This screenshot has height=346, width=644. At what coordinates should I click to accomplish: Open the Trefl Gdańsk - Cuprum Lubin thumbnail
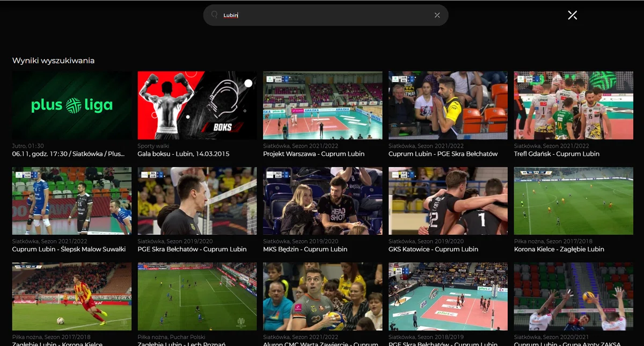(573, 105)
